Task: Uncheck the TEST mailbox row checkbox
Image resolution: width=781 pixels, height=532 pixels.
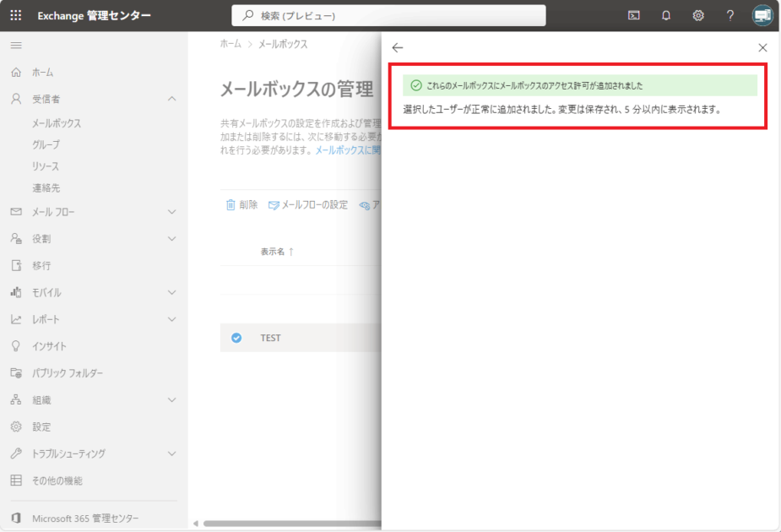Action: (236, 338)
